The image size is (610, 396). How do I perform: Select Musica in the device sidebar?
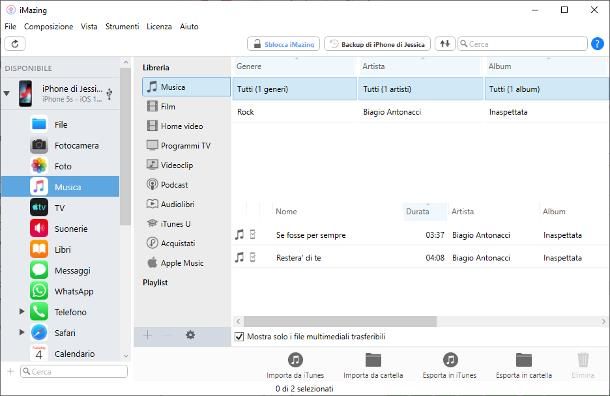click(60, 187)
